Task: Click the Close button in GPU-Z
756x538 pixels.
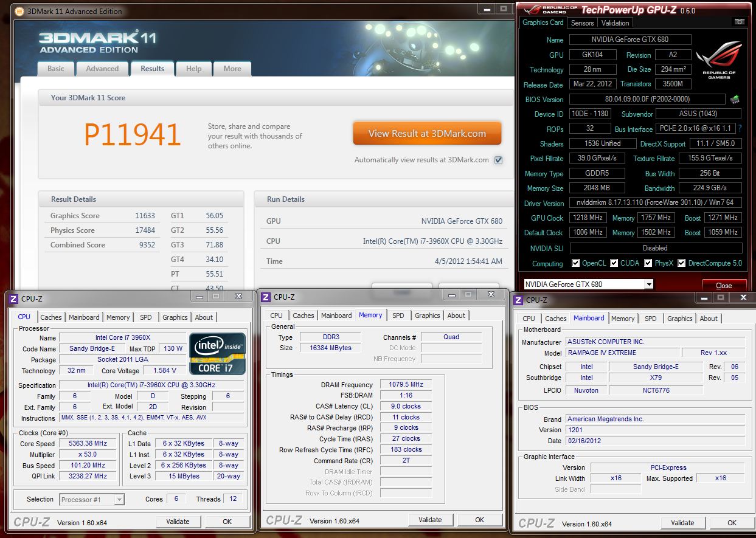Action: [724, 285]
